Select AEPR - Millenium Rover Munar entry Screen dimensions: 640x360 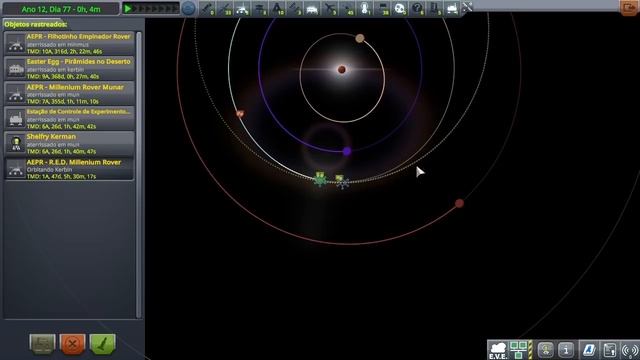[x=69, y=93]
